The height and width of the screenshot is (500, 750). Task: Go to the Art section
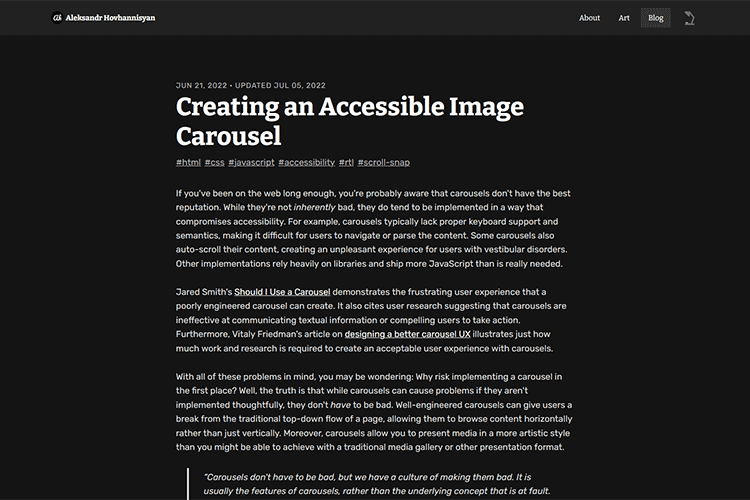tap(624, 18)
